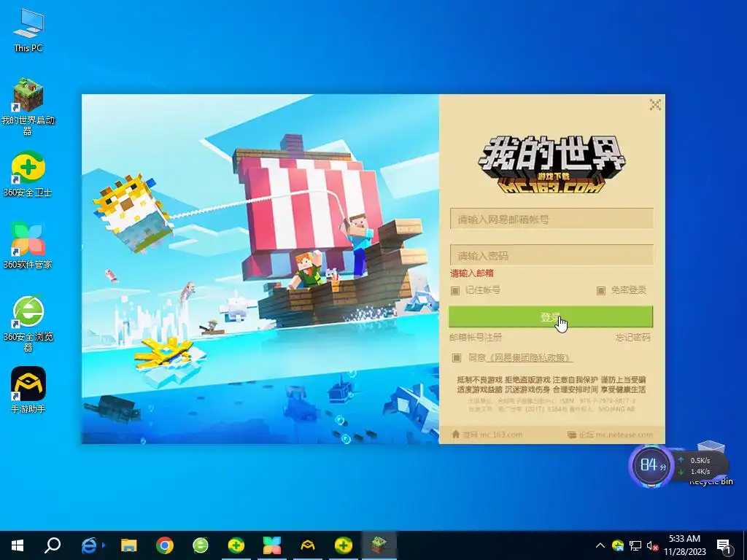Open 360软件管家 desktop shortcut
This screenshot has height=560, width=747.
pos(28,245)
